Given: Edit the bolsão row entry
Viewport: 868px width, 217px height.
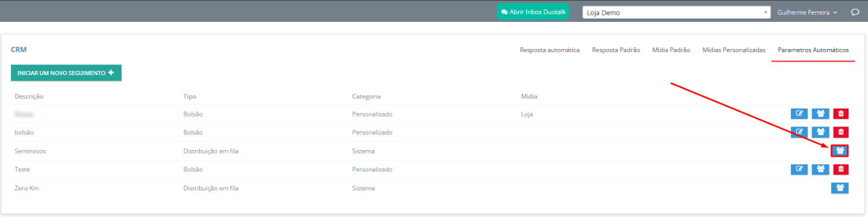Looking at the screenshot, I should tap(799, 132).
